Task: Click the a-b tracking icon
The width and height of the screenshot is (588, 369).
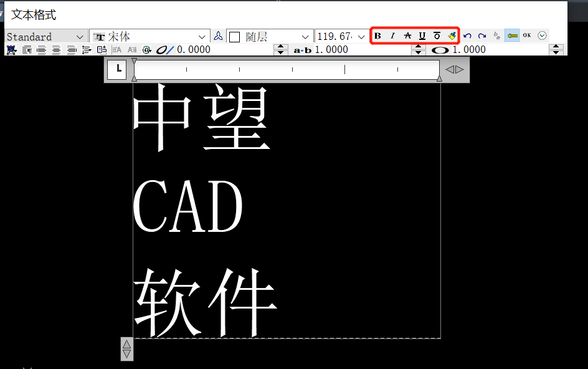Action: click(302, 50)
